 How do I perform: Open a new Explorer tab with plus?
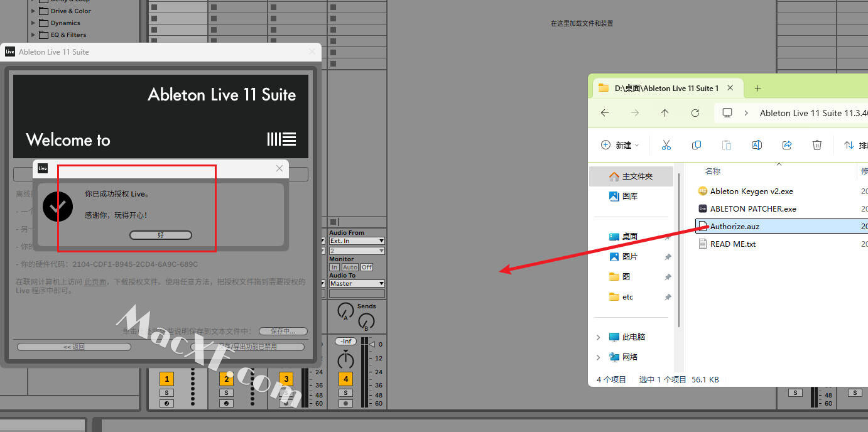click(x=757, y=88)
